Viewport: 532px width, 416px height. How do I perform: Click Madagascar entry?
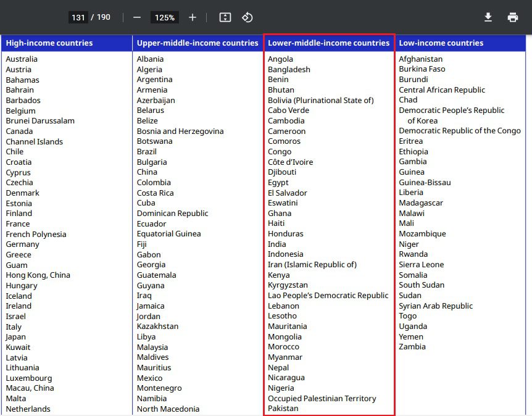(421, 203)
